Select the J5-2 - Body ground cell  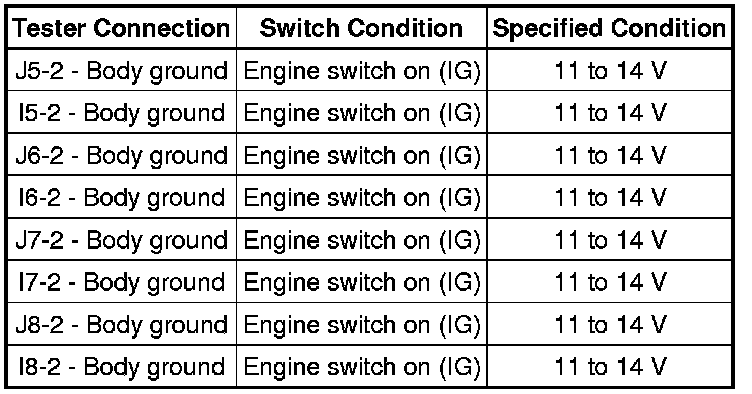(122, 70)
